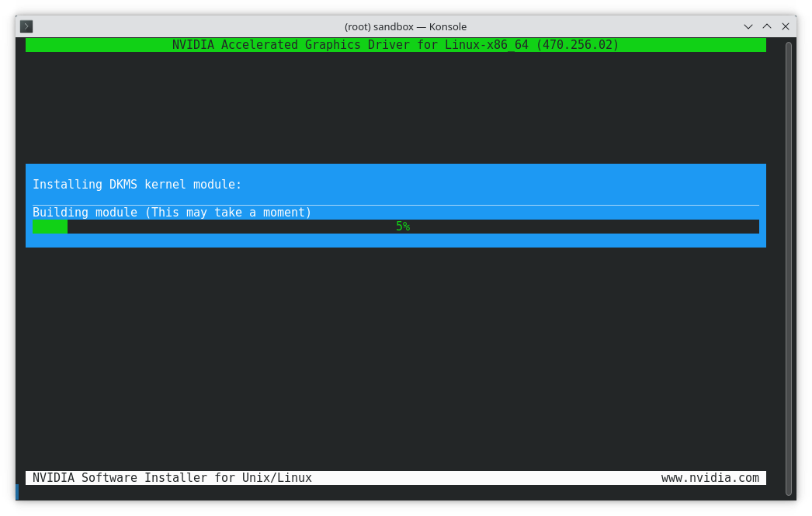
Task: Click the blue marker at terminal's bottom-left edge
Action: click(x=16, y=491)
